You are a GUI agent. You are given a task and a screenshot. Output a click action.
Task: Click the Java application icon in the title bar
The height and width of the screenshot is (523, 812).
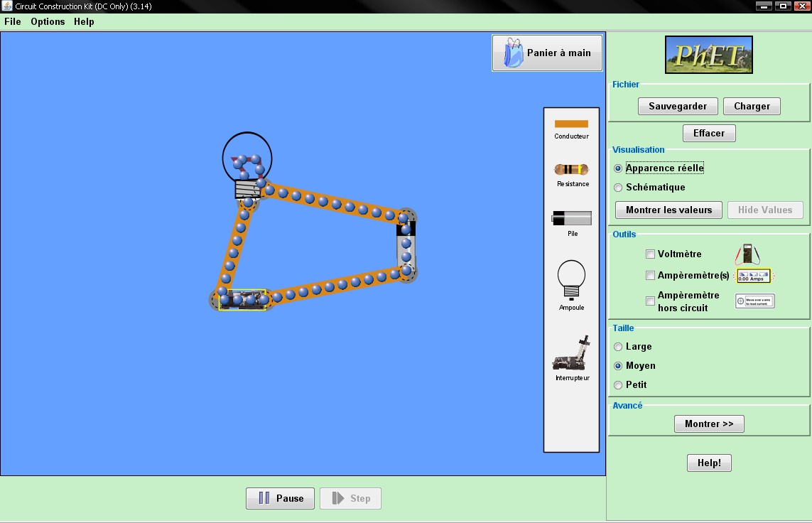point(6,6)
